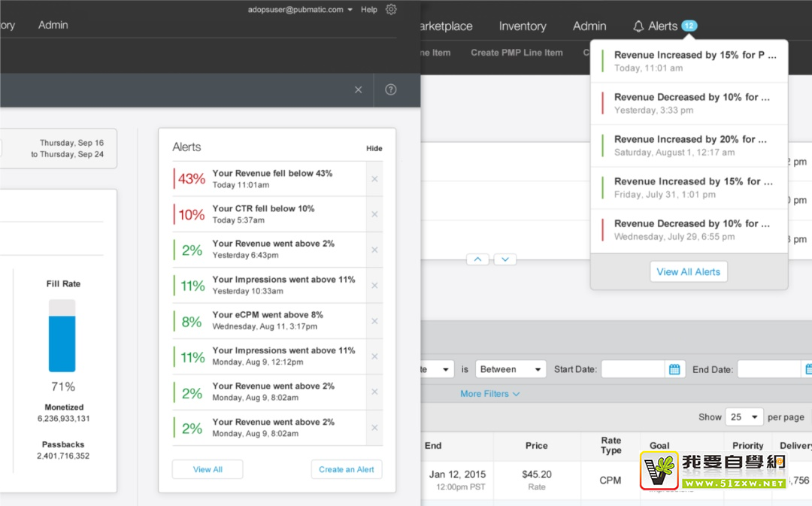Viewport: 812px width, 506px height.
Task: Open the Start Date calendar picker
Action: coord(674,369)
